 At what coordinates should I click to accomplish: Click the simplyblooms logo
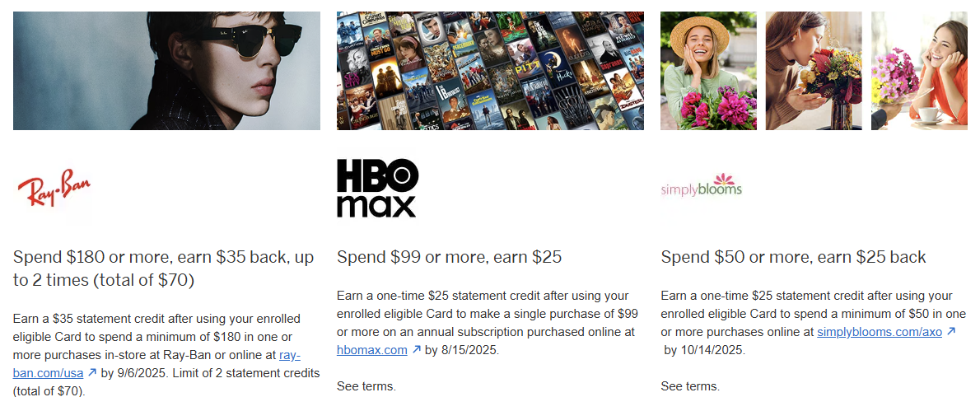(x=701, y=189)
